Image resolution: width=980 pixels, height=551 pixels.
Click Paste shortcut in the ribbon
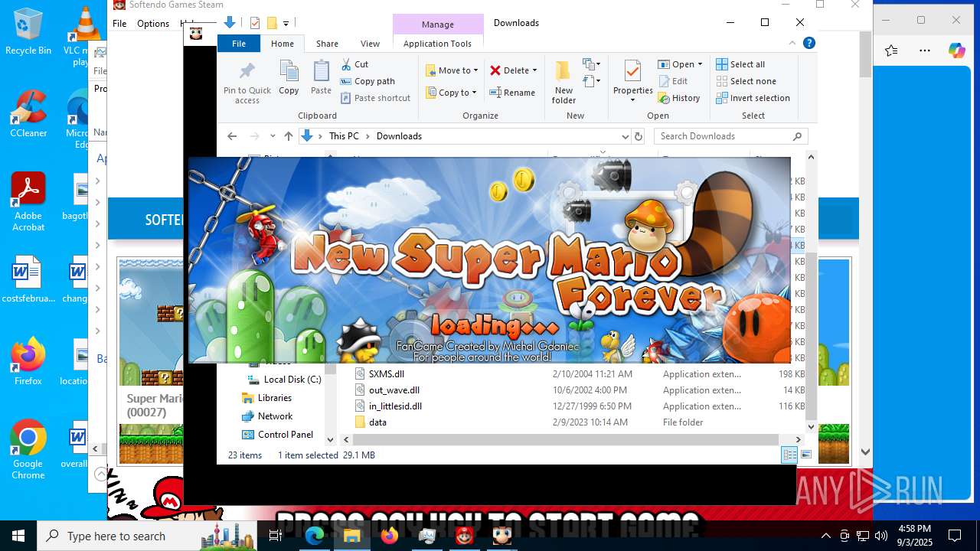[x=375, y=98]
